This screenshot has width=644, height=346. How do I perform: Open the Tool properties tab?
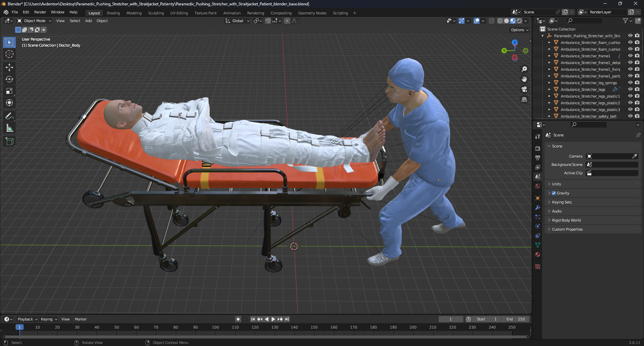(x=538, y=136)
